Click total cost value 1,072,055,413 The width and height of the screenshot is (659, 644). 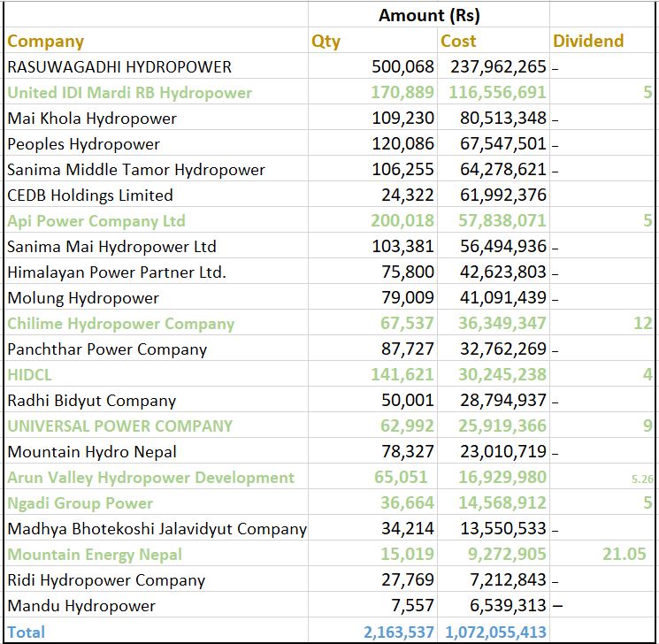[x=495, y=632]
